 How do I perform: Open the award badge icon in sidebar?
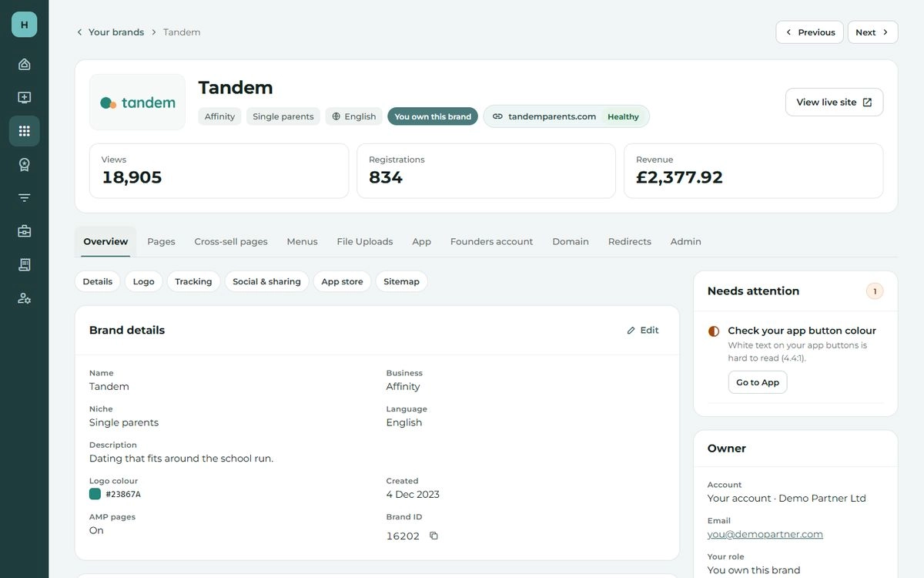(24, 164)
